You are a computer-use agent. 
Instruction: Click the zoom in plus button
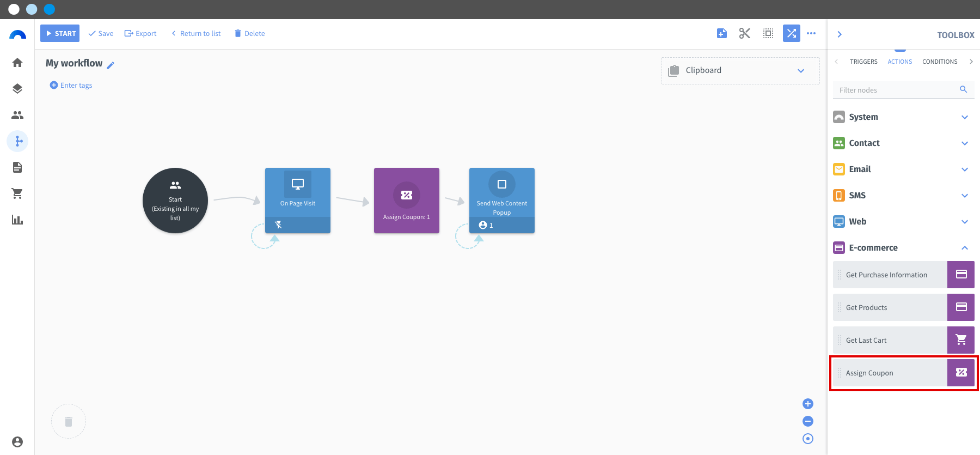tap(808, 404)
